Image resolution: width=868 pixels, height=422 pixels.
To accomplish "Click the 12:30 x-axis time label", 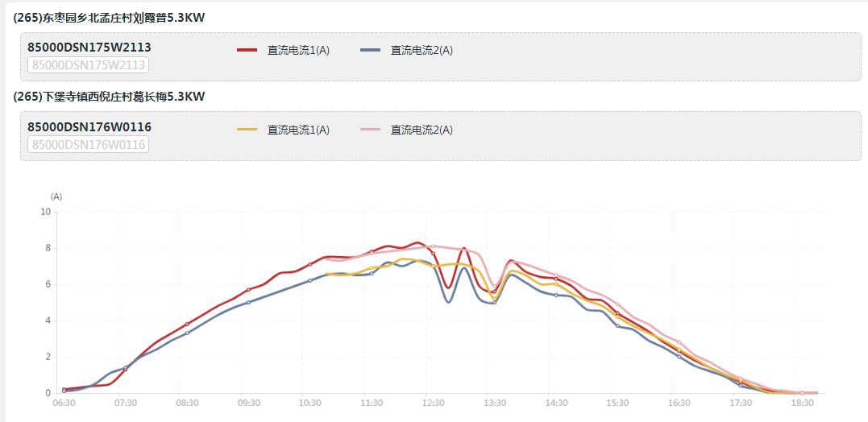I will pos(434,403).
